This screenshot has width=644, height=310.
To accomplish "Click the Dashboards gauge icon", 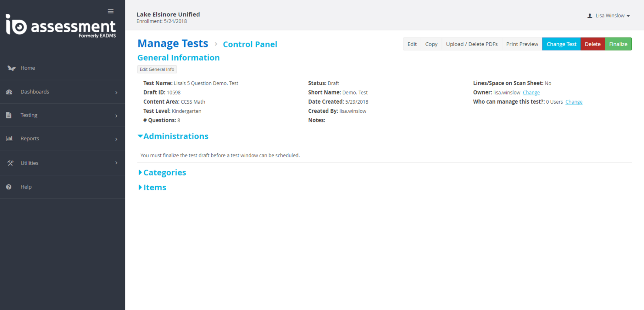I will [9, 92].
